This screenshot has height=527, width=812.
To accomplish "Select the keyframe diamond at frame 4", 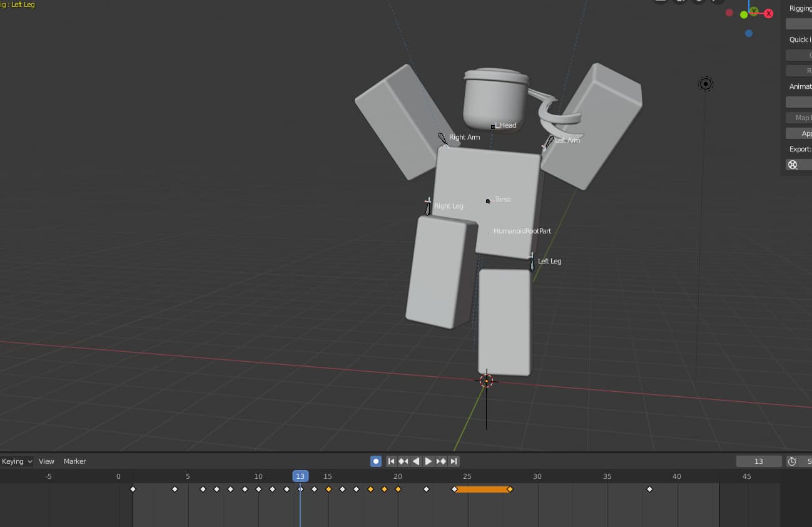I will pyautogui.click(x=175, y=489).
